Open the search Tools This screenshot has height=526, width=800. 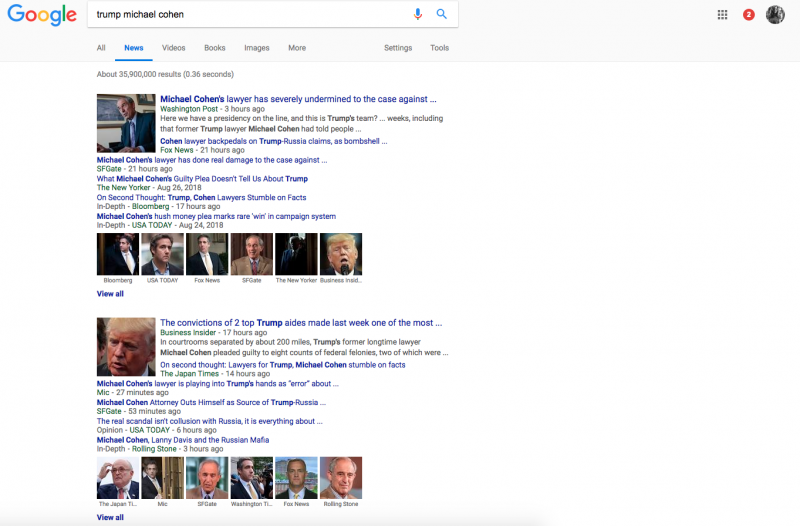click(x=439, y=48)
